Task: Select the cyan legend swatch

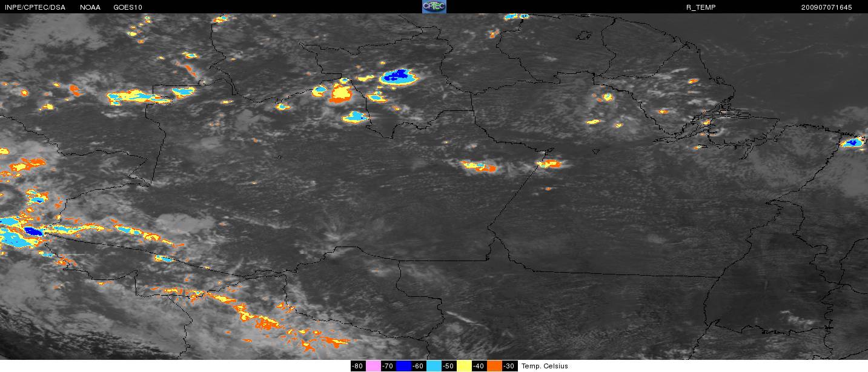Action: tap(434, 366)
